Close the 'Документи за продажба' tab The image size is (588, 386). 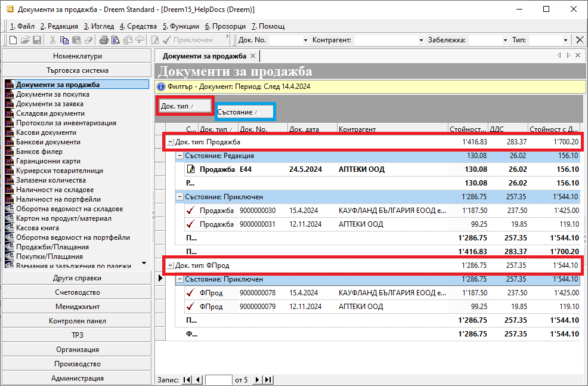pyautogui.click(x=253, y=55)
